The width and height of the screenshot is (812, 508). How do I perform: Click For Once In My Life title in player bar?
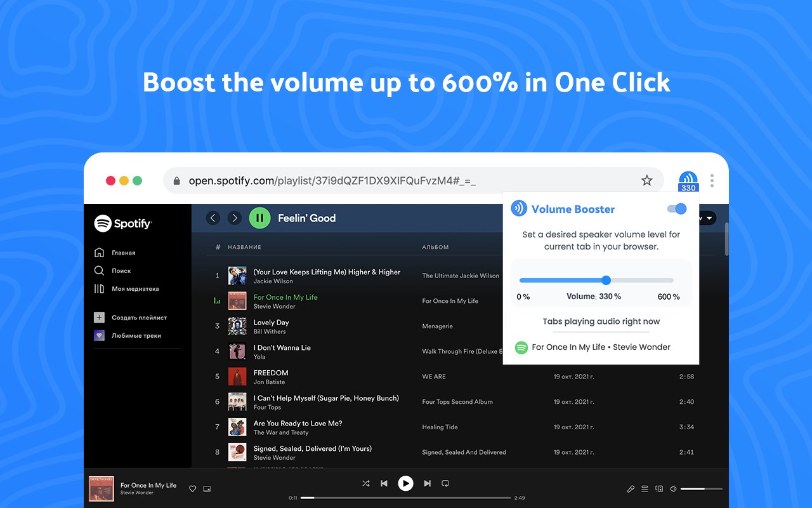point(148,485)
